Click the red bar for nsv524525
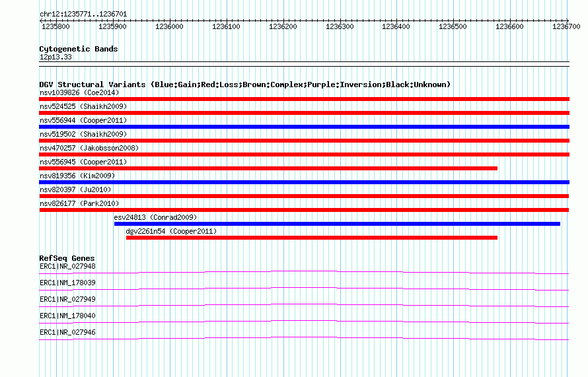The width and height of the screenshot is (588, 377). (x=304, y=113)
